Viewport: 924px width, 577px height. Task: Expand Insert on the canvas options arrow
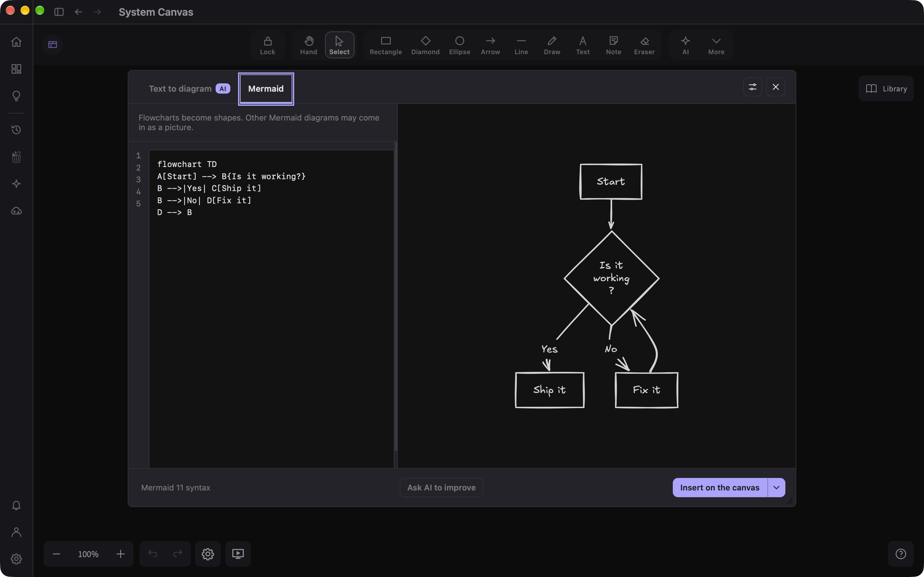[776, 487]
